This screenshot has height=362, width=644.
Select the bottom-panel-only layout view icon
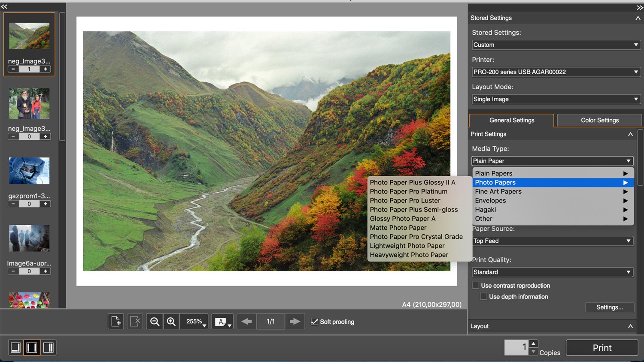tap(15, 347)
